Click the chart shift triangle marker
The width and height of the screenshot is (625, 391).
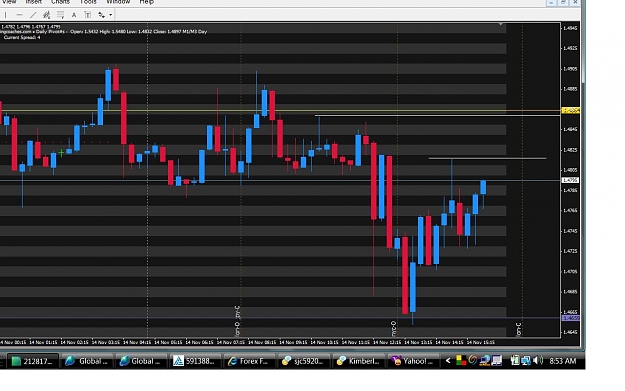[501, 24]
